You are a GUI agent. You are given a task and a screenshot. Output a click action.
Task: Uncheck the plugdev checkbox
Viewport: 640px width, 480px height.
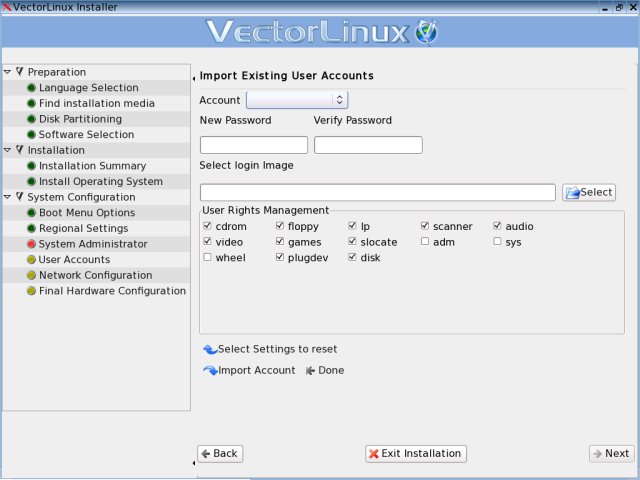[280, 257]
